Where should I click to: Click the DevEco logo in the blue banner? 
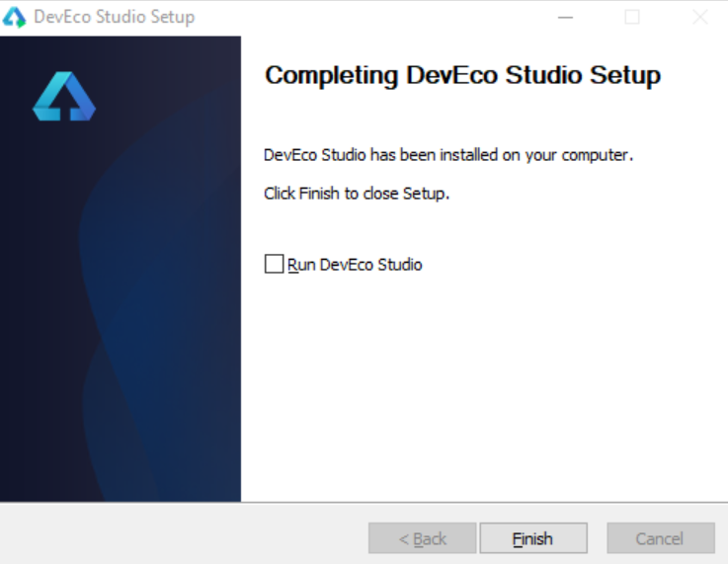click(64, 96)
